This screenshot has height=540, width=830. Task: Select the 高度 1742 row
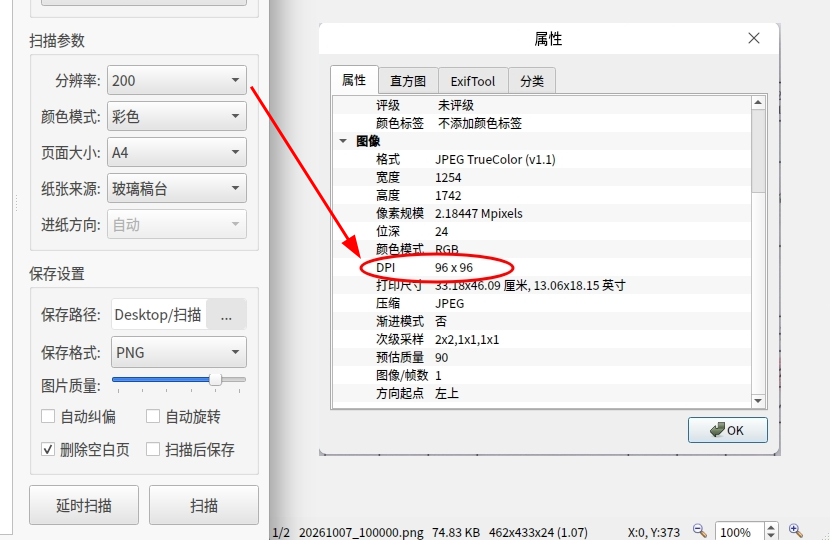[542, 195]
